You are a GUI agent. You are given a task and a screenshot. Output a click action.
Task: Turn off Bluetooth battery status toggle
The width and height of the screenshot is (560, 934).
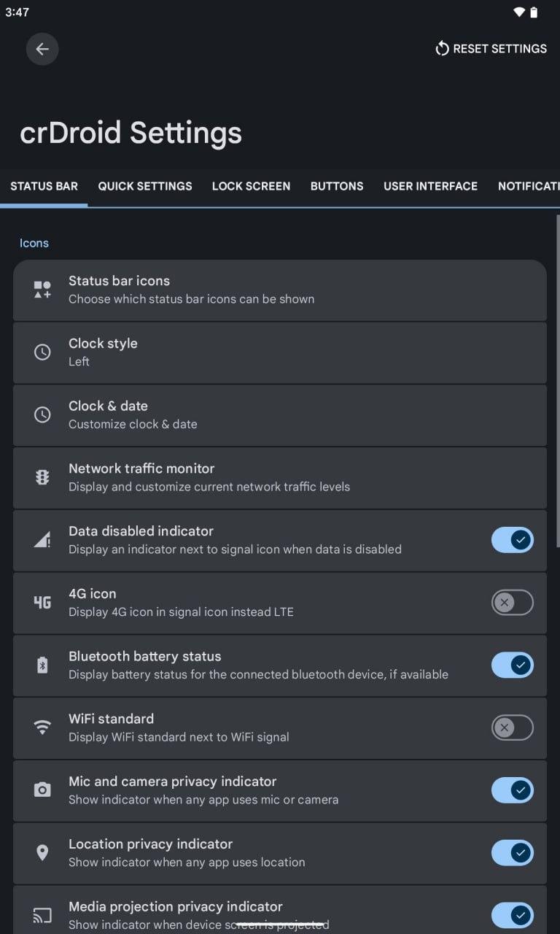pos(512,665)
